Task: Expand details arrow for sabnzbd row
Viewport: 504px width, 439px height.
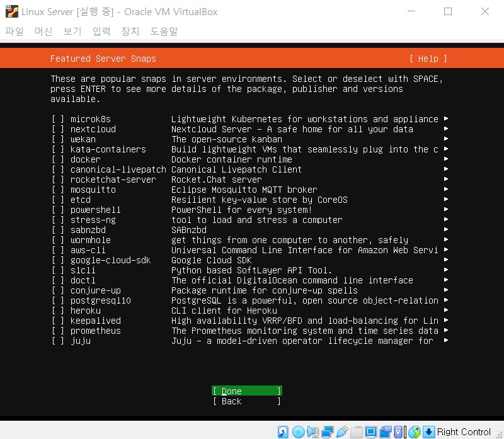Action: 446,229
